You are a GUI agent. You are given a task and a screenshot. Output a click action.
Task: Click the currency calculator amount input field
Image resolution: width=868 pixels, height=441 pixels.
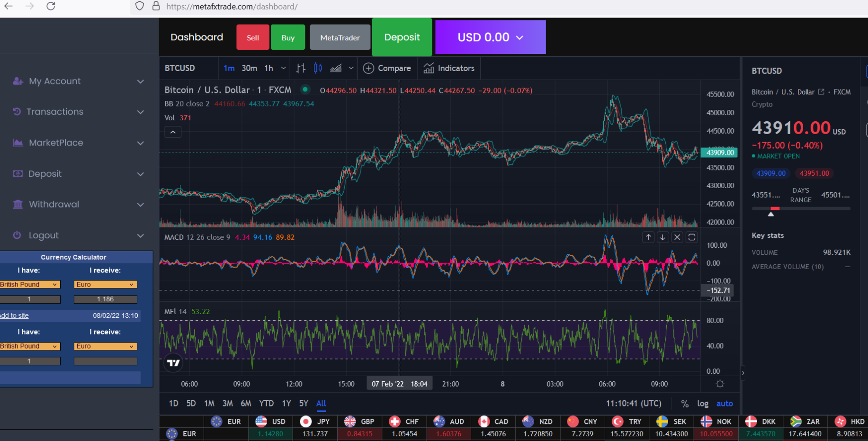(x=30, y=299)
